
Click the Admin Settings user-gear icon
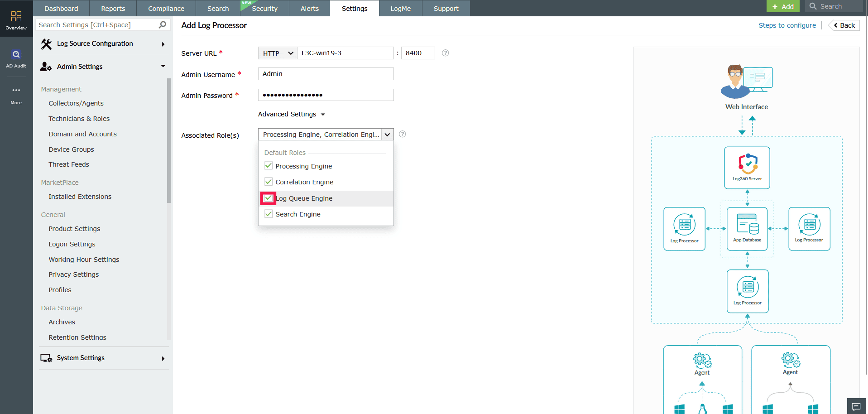pyautogui.click(x=46, y=67)
